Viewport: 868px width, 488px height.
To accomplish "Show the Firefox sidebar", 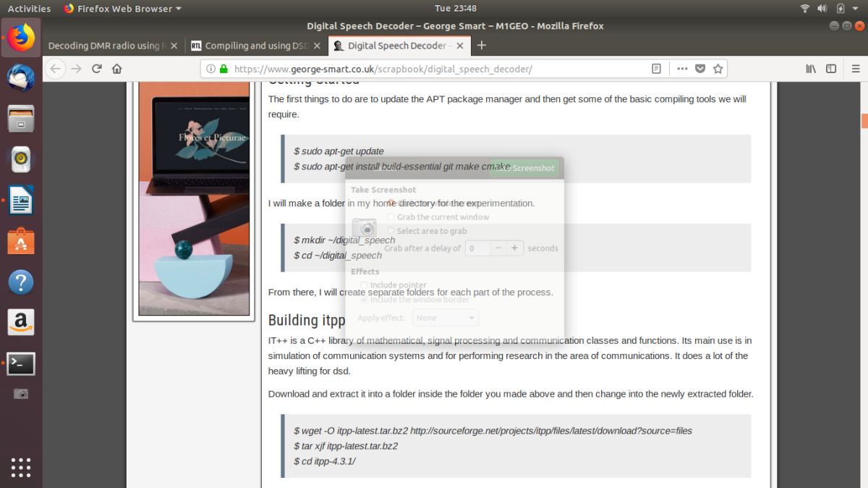I will (831, 69).
